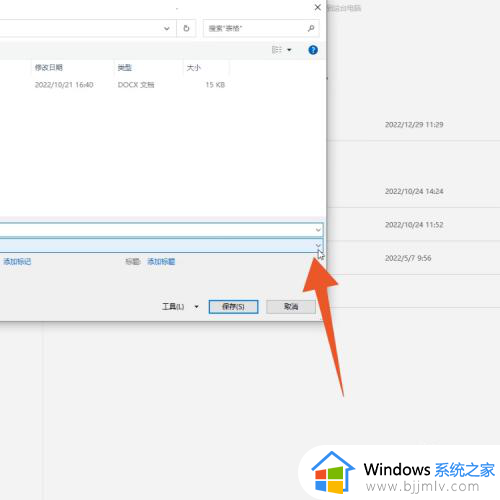Click the 保存(S) save button
This screenshot has width=500, height=500.
coord(233,307)
